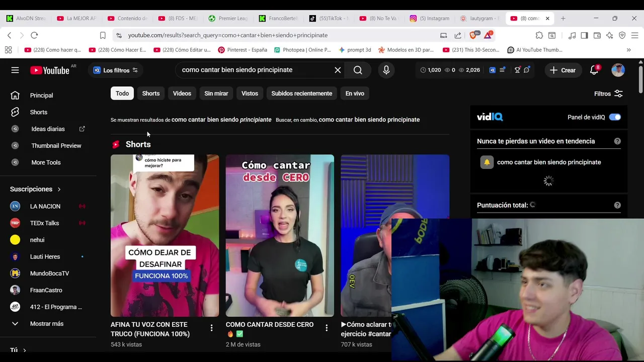644x362 pixels.
Task: Start voice search with the microphone
Action: 386,70
